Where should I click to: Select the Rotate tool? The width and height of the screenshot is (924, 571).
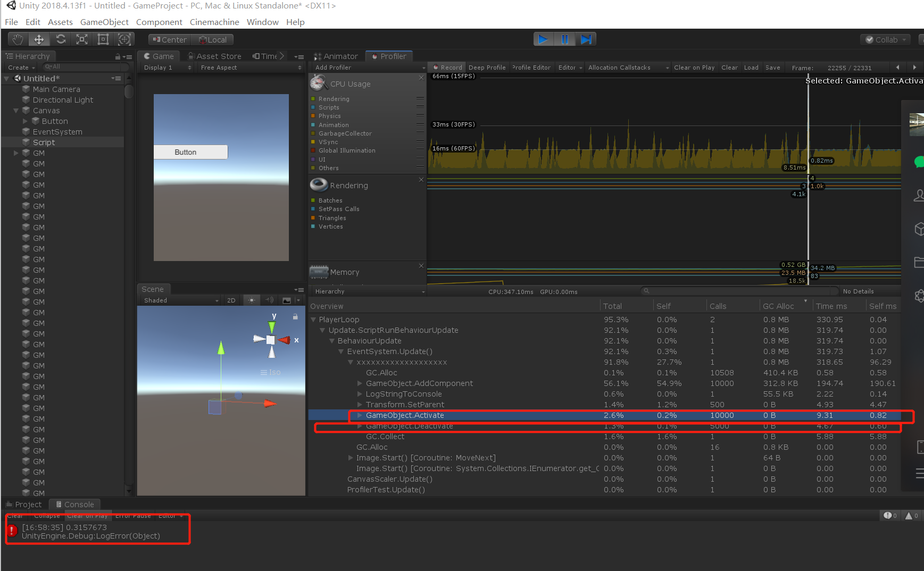tap(60, 39)
